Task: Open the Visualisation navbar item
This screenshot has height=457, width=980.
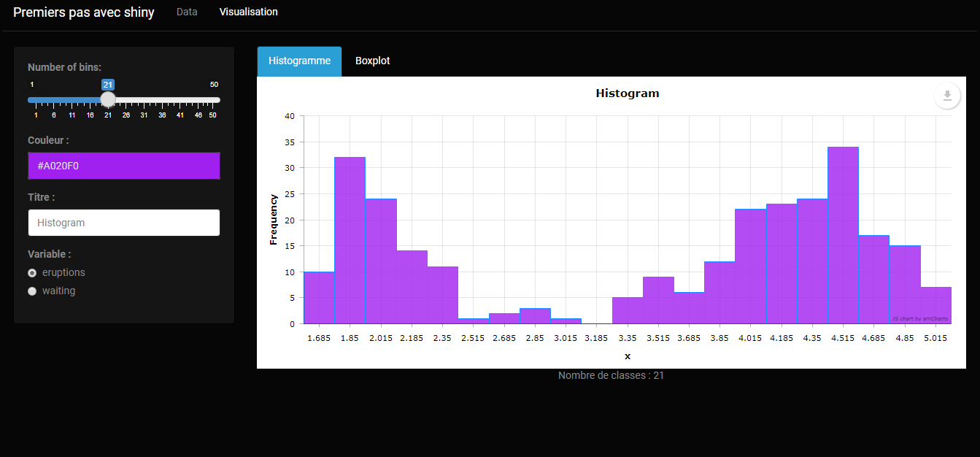Action: click(x=248, y=12)
